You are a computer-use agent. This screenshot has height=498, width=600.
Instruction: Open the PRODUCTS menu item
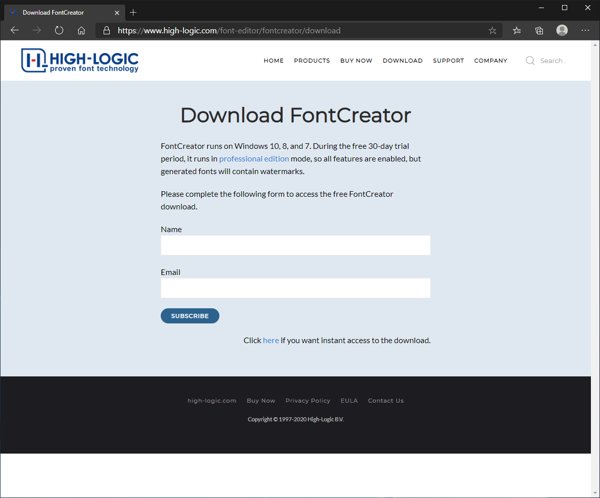coord(312,60)
